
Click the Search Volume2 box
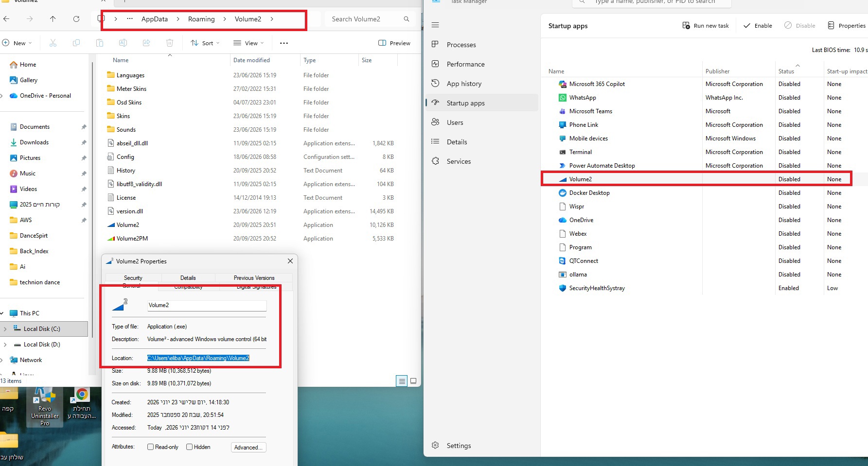click(370, 19)
